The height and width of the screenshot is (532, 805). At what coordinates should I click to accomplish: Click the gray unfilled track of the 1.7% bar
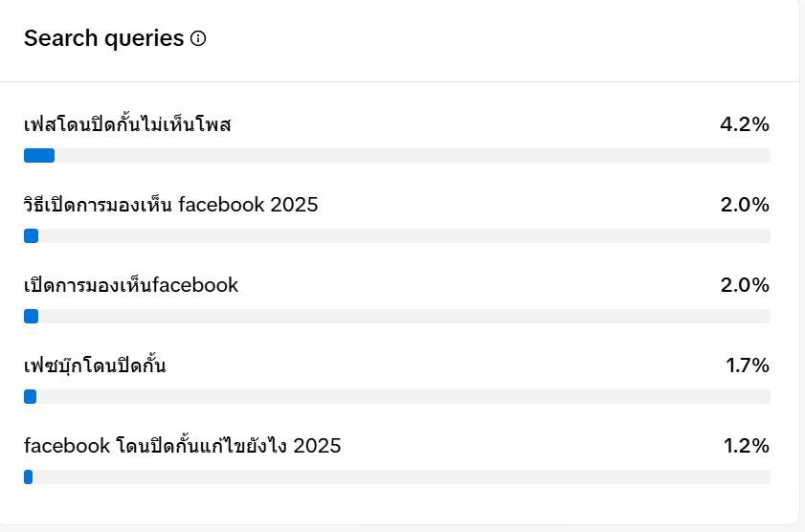pyautogui.click(x=402, y=397)
